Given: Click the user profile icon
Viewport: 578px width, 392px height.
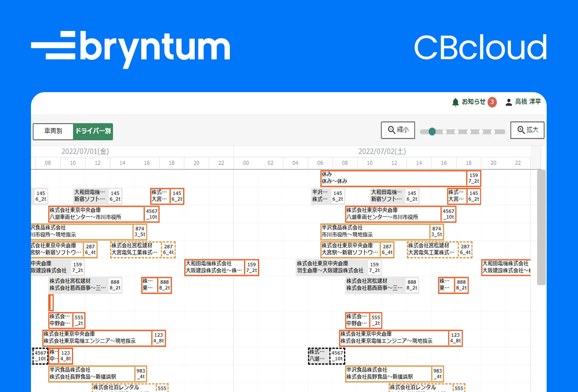Looking at the screenshot, I should coord(509,102).
